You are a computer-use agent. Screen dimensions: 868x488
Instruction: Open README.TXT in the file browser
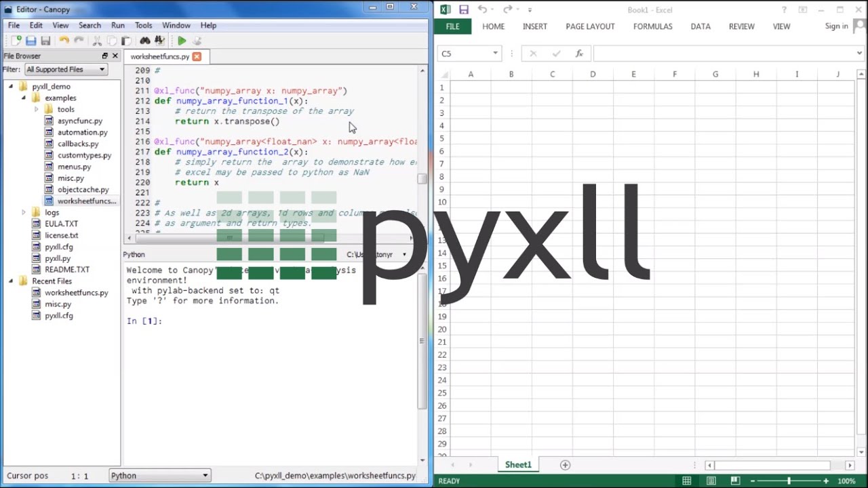(66, 270)
